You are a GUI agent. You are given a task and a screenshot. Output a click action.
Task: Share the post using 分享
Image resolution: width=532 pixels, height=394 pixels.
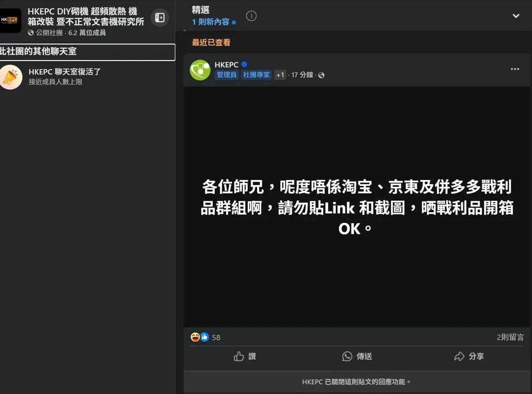tap(469, 356)
